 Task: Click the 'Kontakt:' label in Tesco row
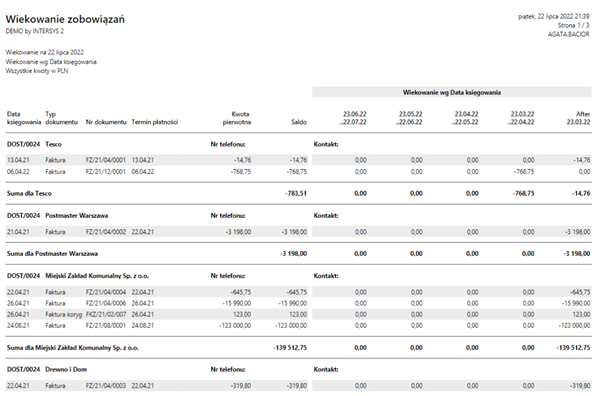click(326, 144)
